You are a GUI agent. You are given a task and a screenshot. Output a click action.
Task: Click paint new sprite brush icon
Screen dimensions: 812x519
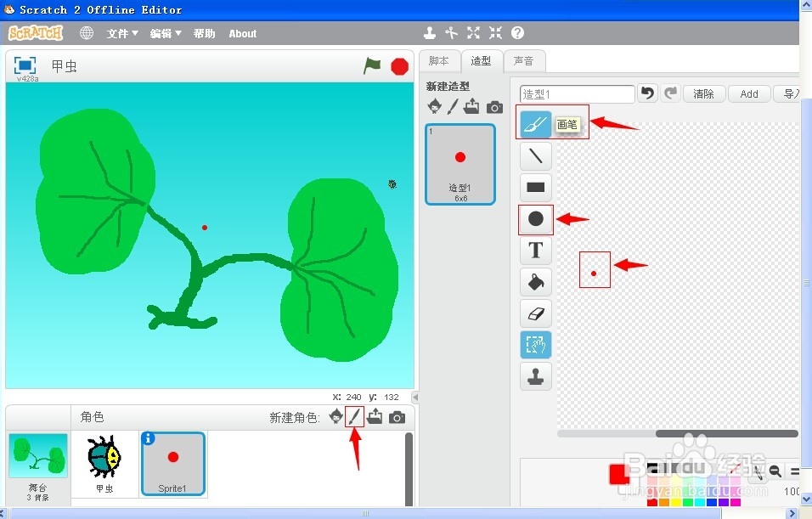(354, 416)
